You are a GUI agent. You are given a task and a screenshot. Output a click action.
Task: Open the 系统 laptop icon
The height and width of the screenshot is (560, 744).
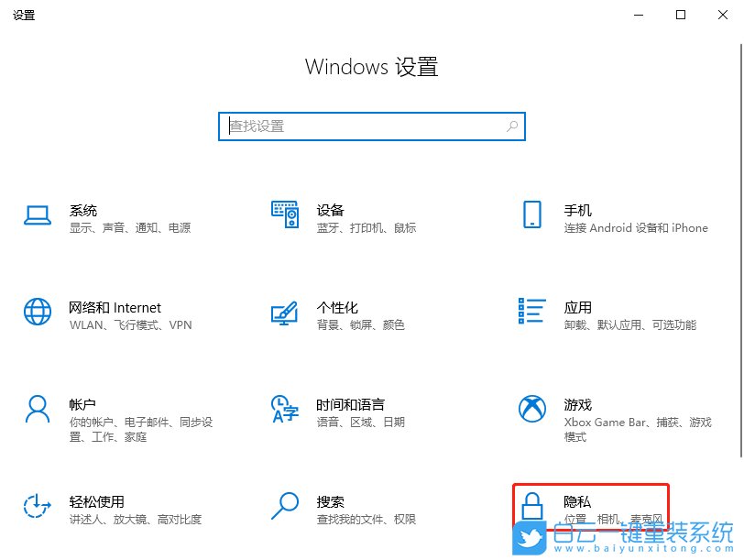point(37,215)
